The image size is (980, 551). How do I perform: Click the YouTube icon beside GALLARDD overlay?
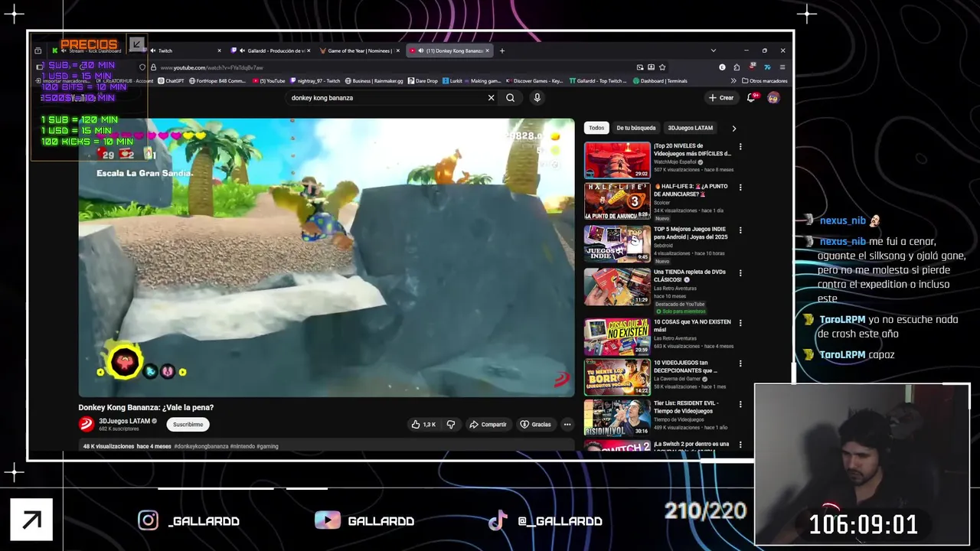(328, 520)
